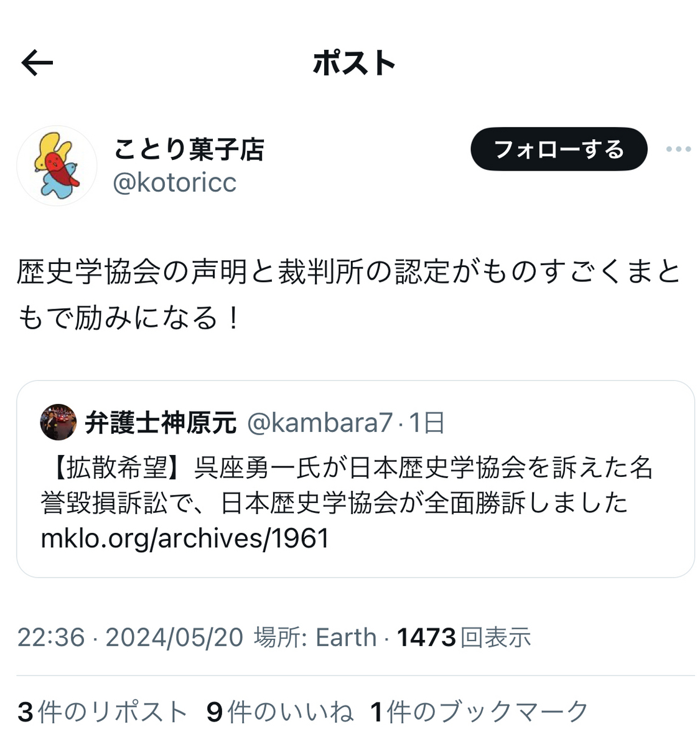Open ことり菓子店 bird profile avatar

pyautogui.click(x=57, y=166)
